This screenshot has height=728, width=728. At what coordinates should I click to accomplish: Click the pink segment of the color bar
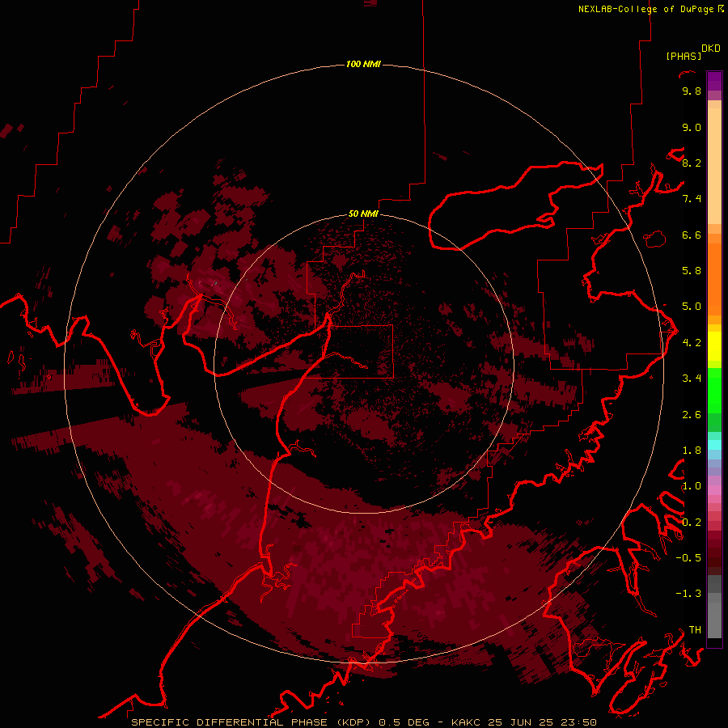[714, 490]
